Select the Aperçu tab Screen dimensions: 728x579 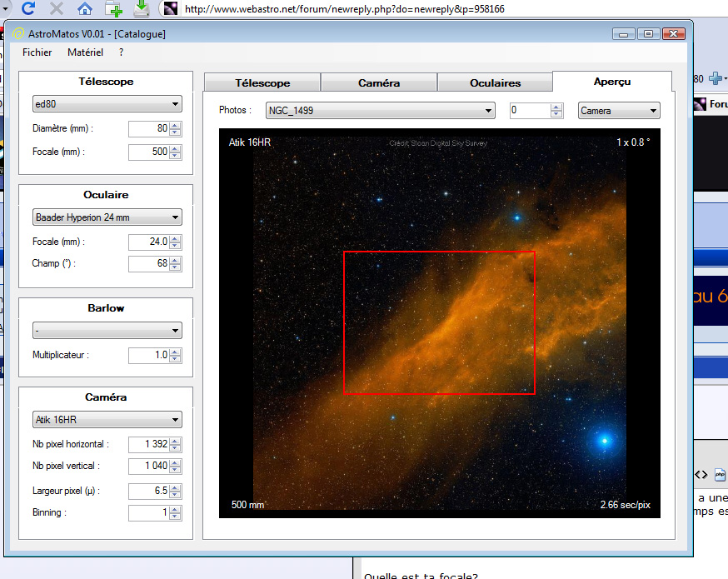[x=612, y=82]
